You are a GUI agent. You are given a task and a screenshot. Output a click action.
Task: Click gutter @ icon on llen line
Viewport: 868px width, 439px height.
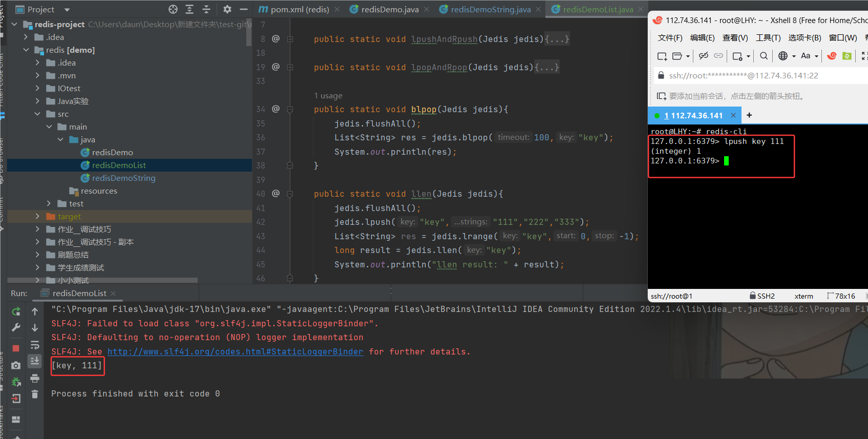pos(276,194)
